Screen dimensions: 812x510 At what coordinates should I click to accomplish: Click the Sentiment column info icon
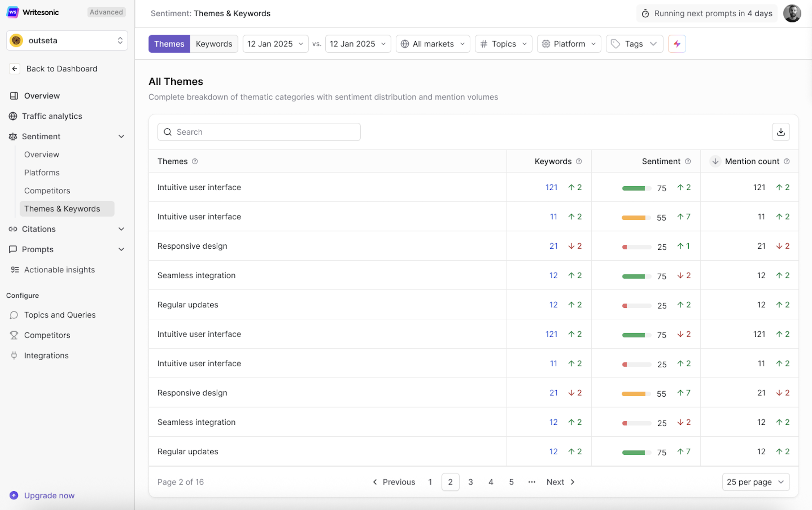pos(688,161)
